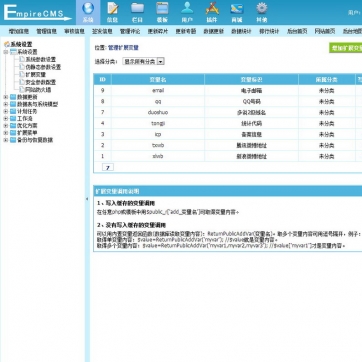Viewport: 362px width, 362px height.
Task: Open 增加信息 in the secondary menu
Action: click(x=19, y=32)
